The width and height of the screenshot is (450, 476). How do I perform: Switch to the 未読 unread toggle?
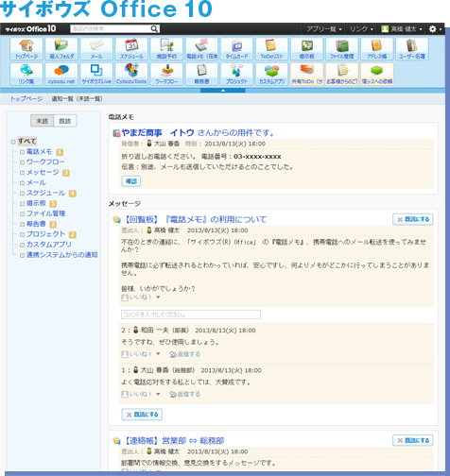click(x=42, y=121)
